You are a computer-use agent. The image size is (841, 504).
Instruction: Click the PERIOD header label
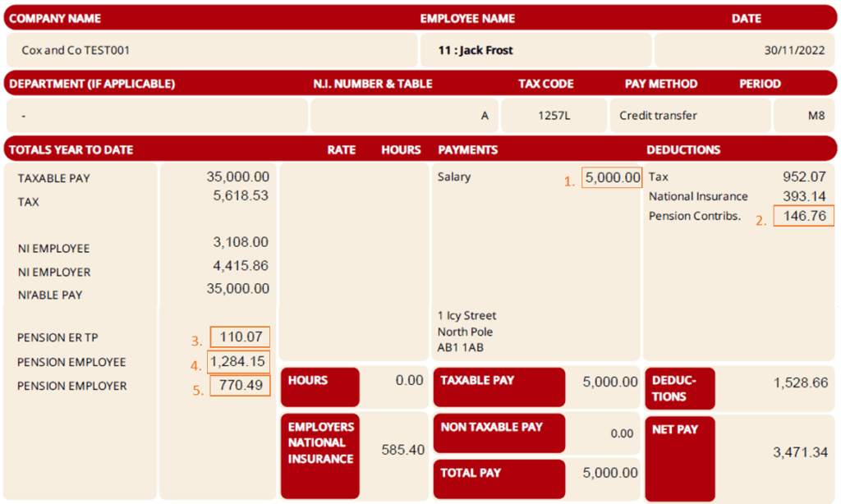pyautogui.click(x=760, y=85)
